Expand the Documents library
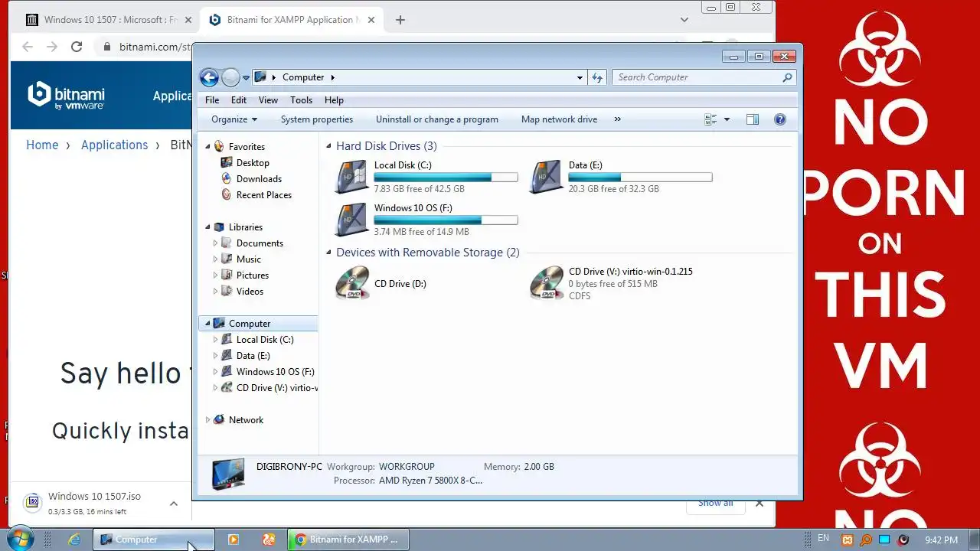980x551 pixels. pyautogui.click(x=215, y=243)
